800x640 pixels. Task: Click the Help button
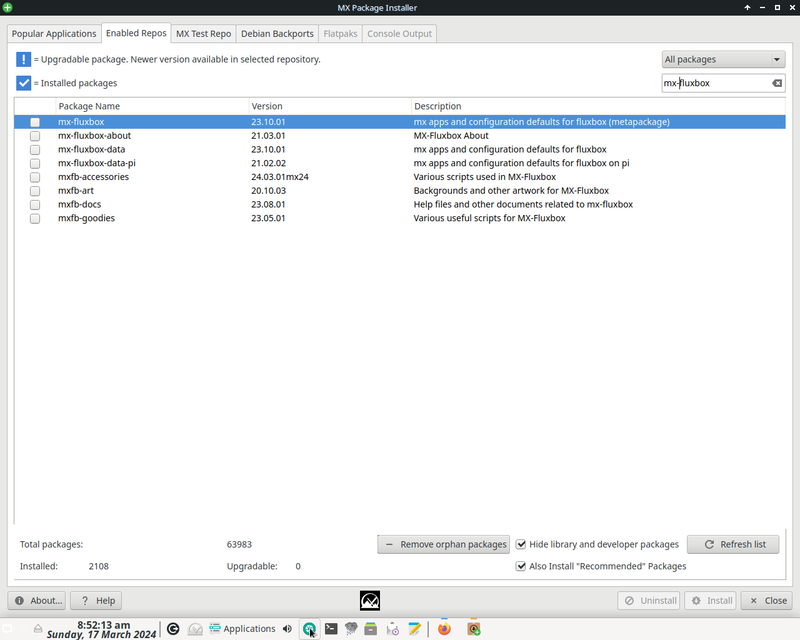96,601
